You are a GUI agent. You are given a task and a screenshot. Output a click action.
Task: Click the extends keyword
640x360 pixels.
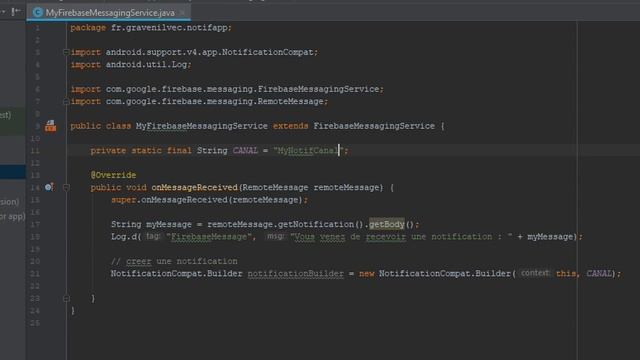(x=291, y=126)
